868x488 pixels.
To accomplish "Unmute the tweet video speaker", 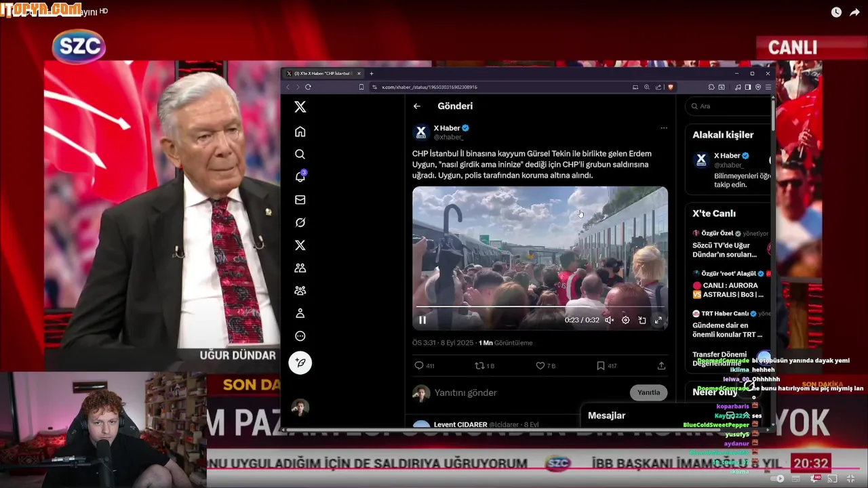I will (x=609, y=320).
